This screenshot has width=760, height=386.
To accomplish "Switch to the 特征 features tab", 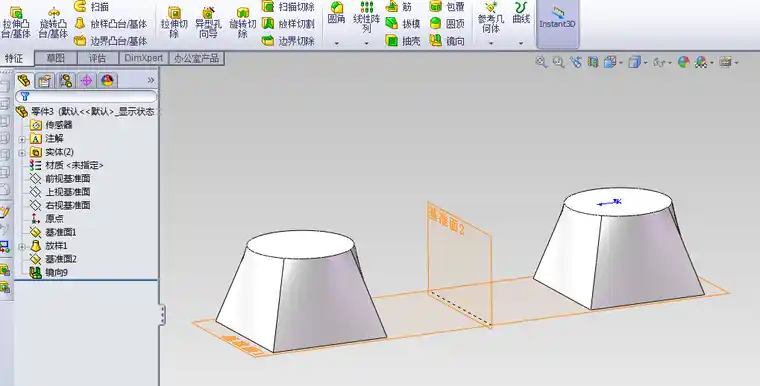I will [15, 59].
